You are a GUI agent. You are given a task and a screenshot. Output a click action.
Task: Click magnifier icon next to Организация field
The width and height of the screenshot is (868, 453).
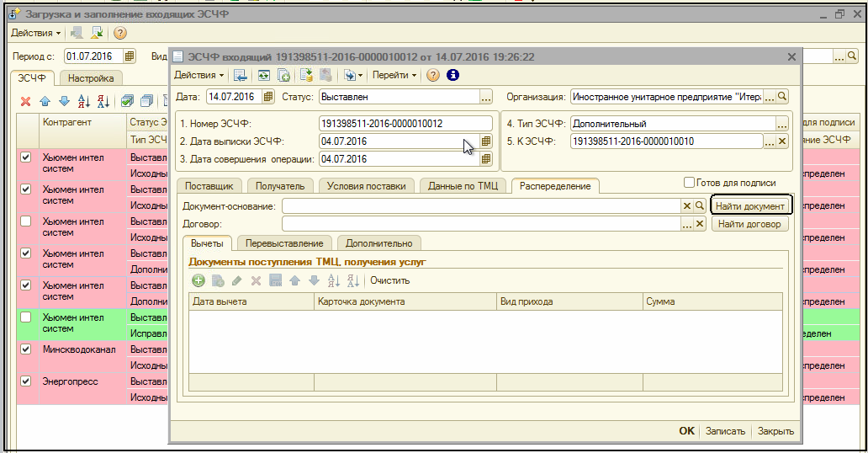tap(782, 97)
